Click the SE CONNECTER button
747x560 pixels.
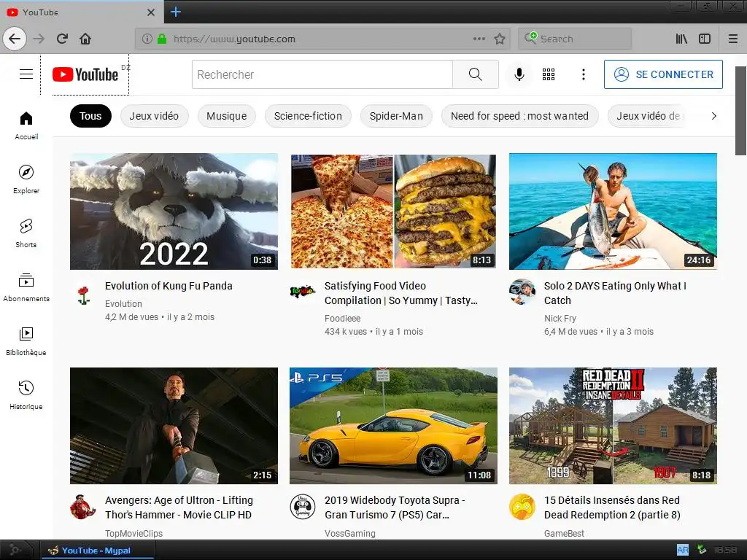click(663, 74)
